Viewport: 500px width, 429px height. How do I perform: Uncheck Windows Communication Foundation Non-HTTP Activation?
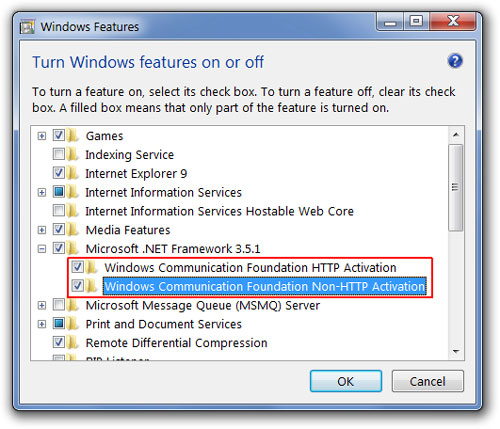point(78,286)
